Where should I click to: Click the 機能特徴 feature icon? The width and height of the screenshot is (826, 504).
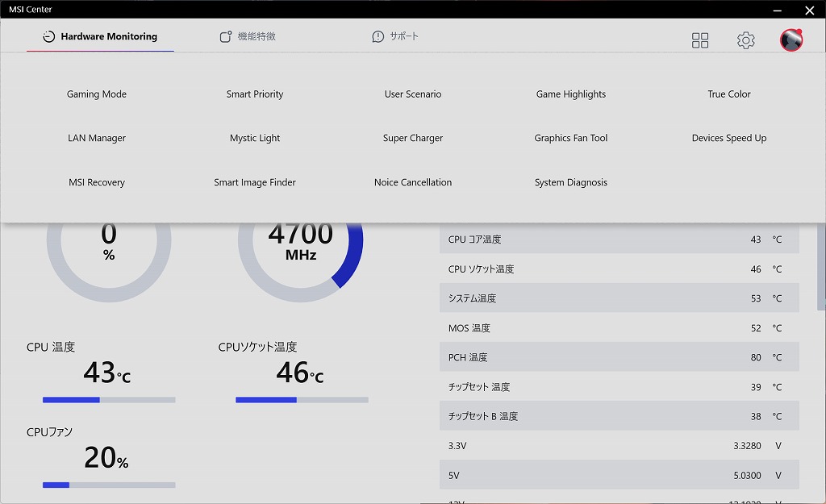point(226,36)
